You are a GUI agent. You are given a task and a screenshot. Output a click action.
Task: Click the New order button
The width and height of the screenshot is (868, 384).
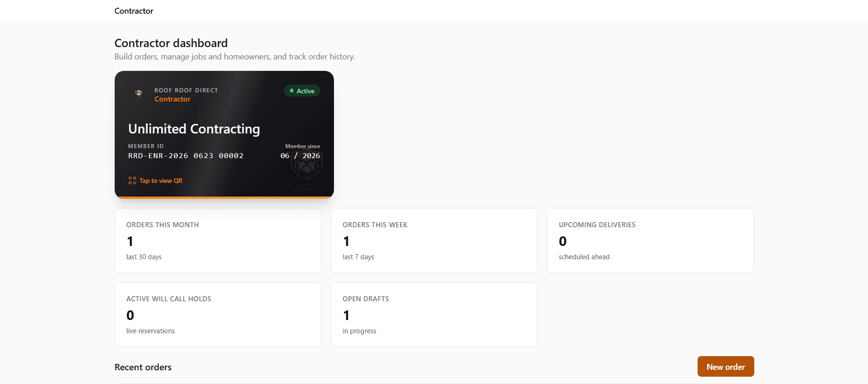[725, 367]
